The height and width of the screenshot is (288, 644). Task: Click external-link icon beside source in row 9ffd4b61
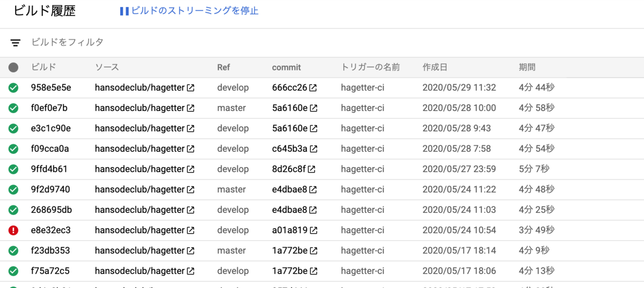(x=191, y=169)
